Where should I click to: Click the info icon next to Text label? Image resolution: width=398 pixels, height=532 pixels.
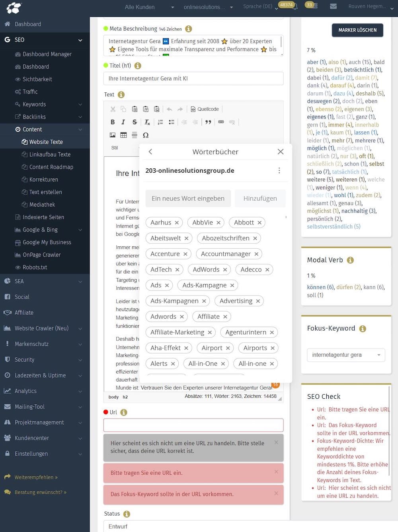pyautogui.click(x=121, y=95)
